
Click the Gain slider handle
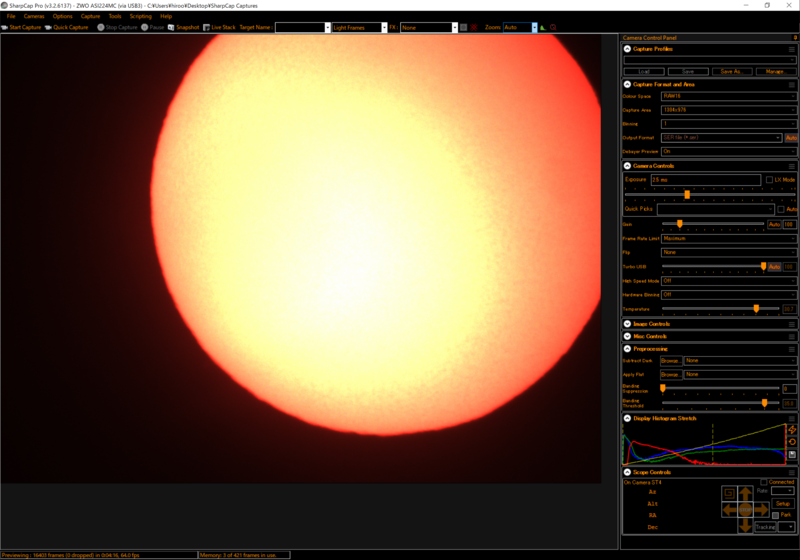[680, 224]
